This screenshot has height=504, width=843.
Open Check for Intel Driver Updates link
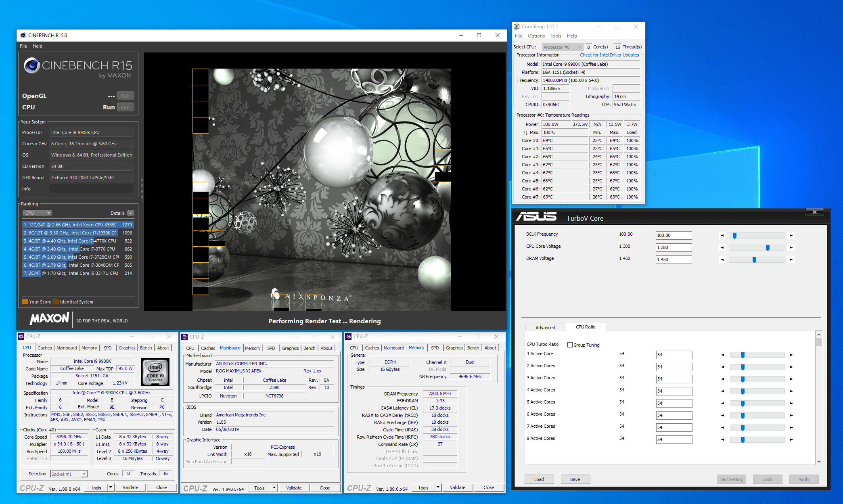pyautogui.click(x=609, y=55)
